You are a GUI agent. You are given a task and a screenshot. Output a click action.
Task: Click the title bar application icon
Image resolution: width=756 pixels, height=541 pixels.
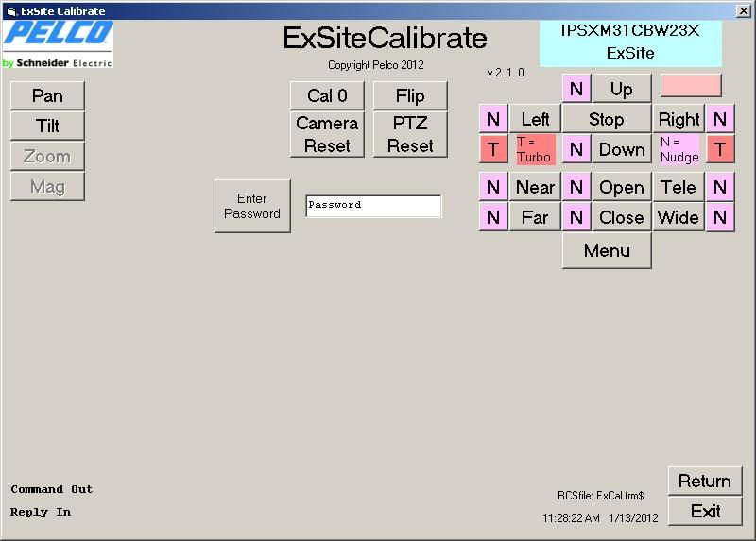point(11,11)
